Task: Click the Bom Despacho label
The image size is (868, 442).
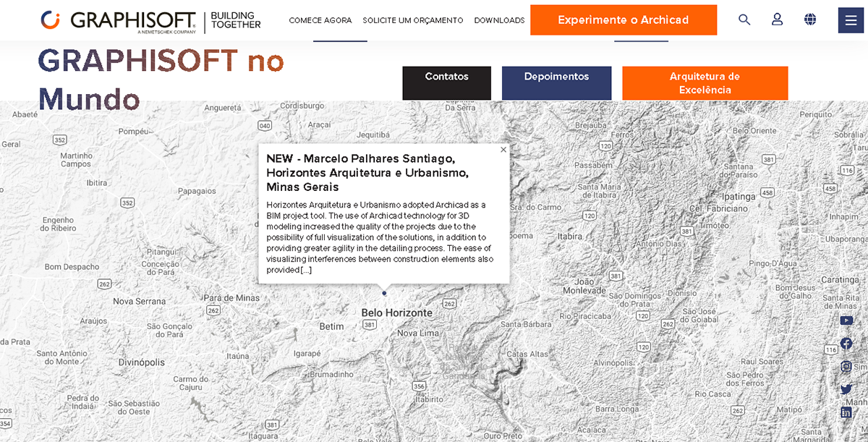Action: click(x=72, y=267)
